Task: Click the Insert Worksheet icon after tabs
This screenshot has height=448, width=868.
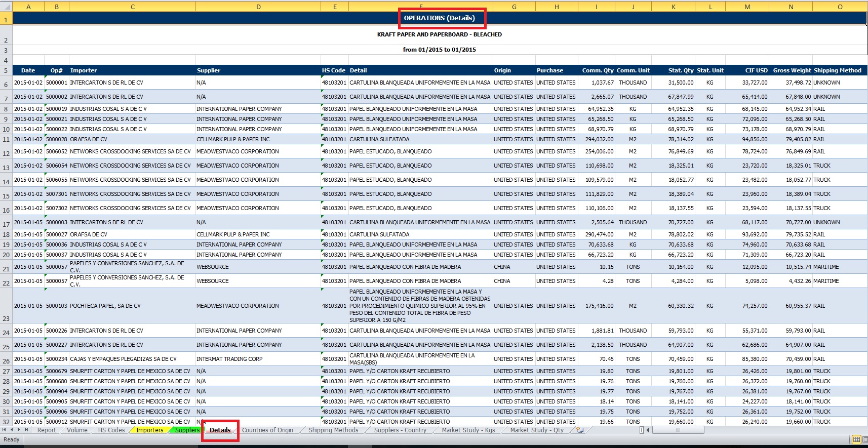Action: pos(580,430)
